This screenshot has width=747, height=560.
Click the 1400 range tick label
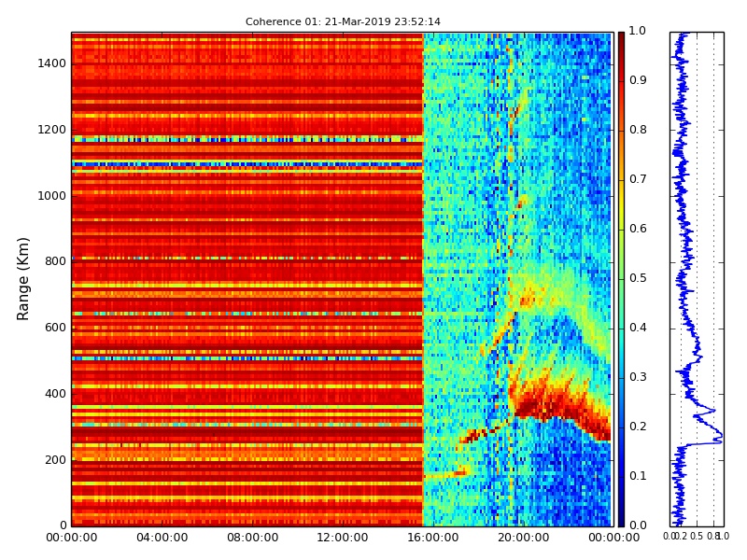pos(51,63)
